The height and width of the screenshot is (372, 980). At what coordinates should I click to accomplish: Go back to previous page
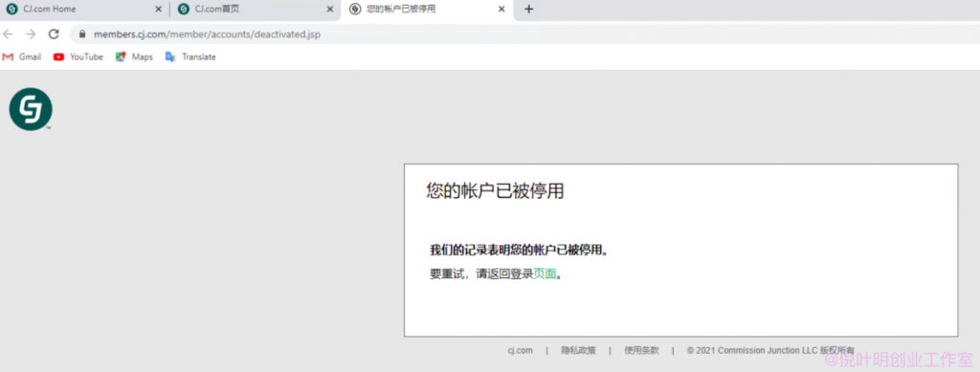(9, 34)
